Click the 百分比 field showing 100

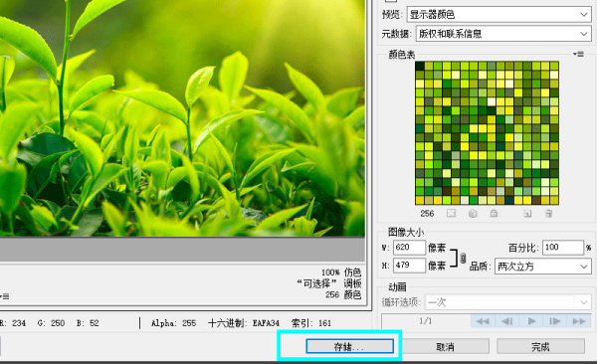click(563, 248)
